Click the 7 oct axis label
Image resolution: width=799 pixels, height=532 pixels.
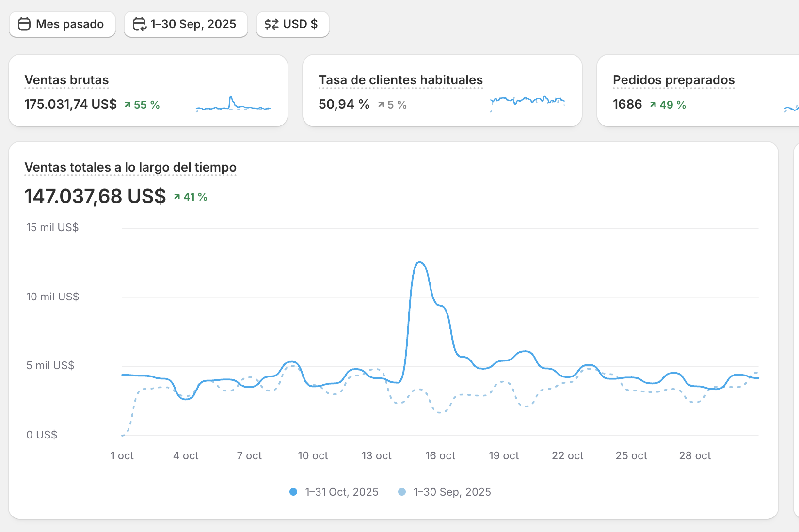249,455
